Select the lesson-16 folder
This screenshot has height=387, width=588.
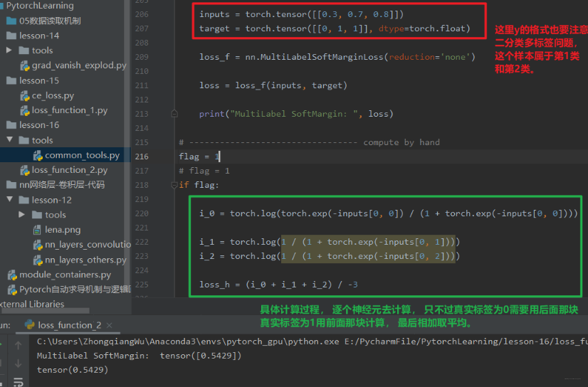(x=39, y=124)
